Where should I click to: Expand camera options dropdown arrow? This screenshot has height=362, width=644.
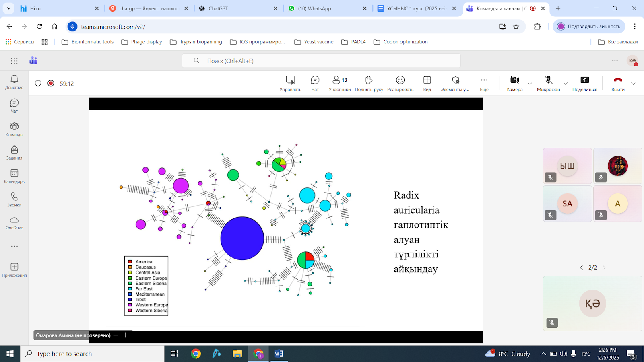(x=530, y=84)
